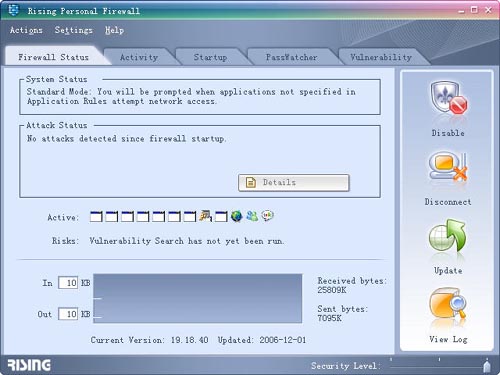Viewport: 500px width, 375px height.
Task: Click the Update globe arrow icon
Action: tap(448, 236)
